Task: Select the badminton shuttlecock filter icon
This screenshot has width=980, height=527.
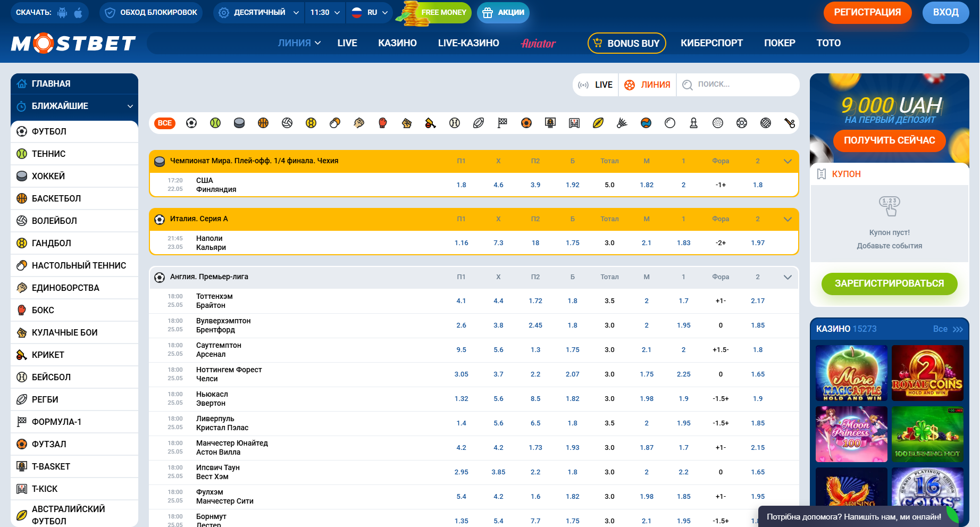Action: coord(622,123)
